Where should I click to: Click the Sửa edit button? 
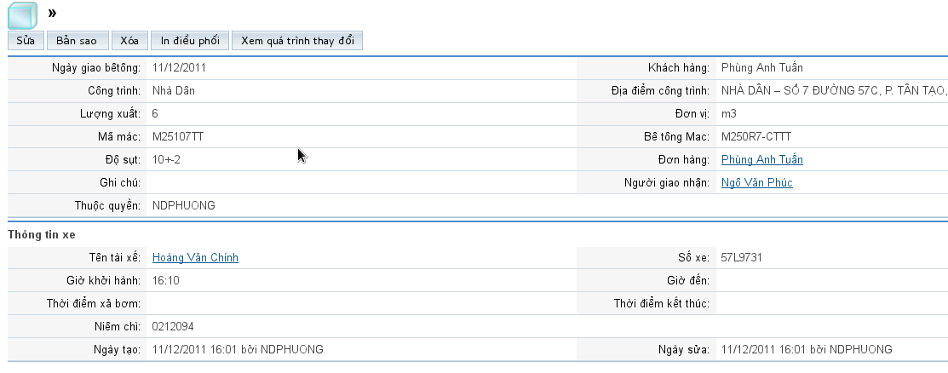(25, 41)
